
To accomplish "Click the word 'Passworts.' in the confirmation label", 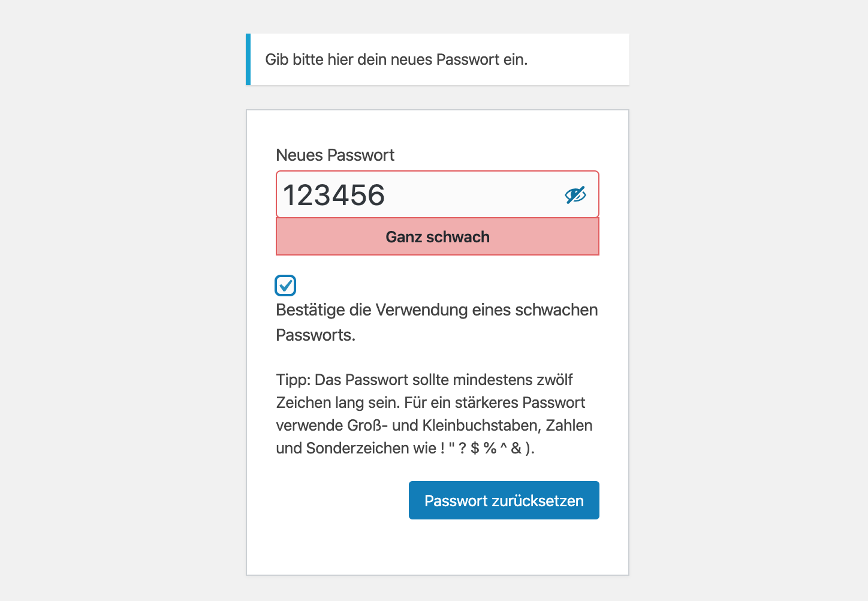I will pyautogui.click(x=315, y=335).
